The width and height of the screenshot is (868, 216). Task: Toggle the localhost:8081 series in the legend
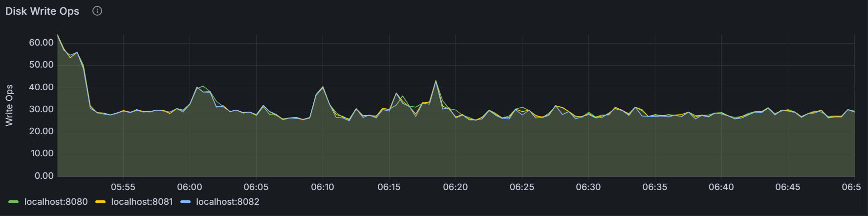tap(142, 202)
